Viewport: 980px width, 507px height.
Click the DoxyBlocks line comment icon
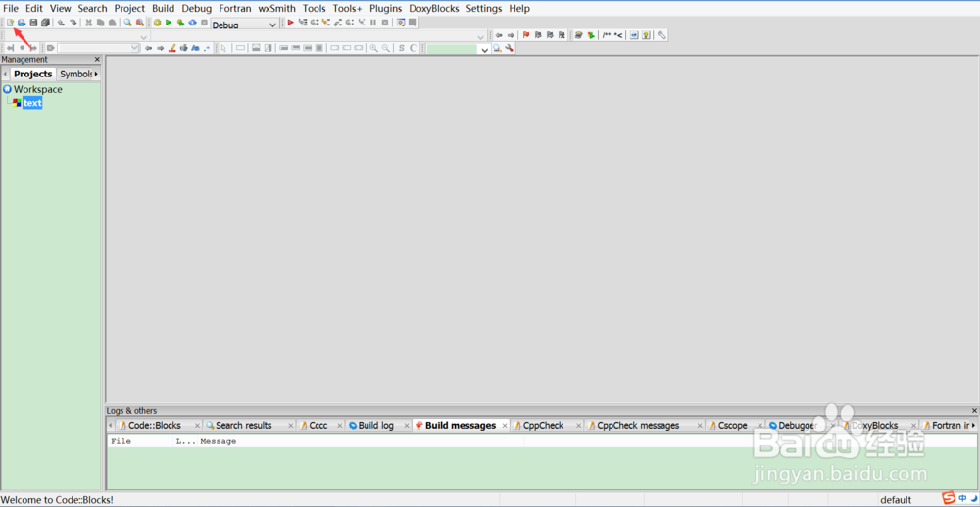pos(618,35)
